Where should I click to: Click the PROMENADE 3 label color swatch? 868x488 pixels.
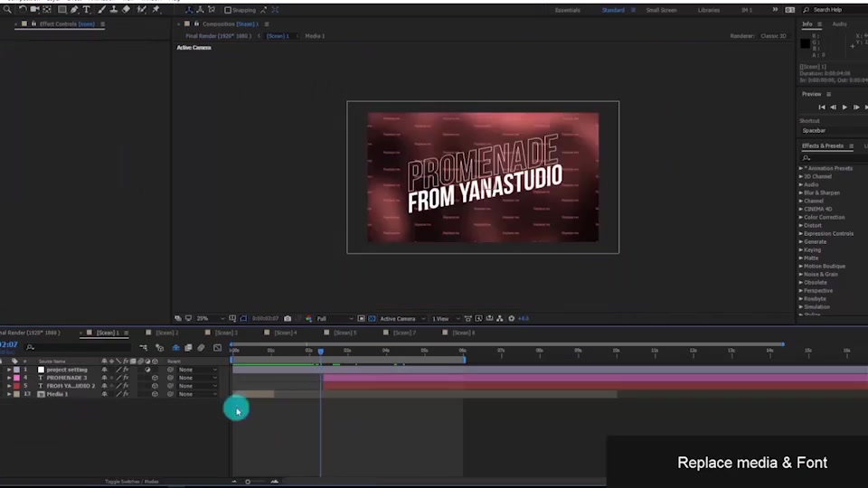[x=16, y=378]
